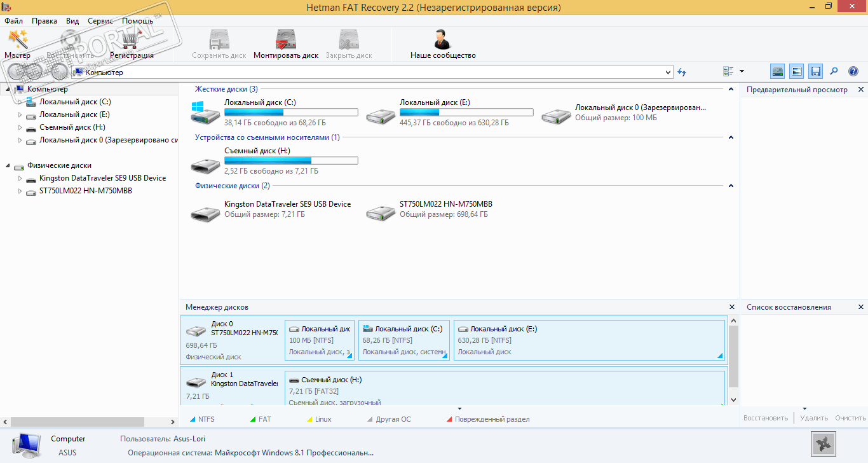868x463 pixels.
Task: Select the 100 МБ NTFS partition block
Action: pos(320,340)
